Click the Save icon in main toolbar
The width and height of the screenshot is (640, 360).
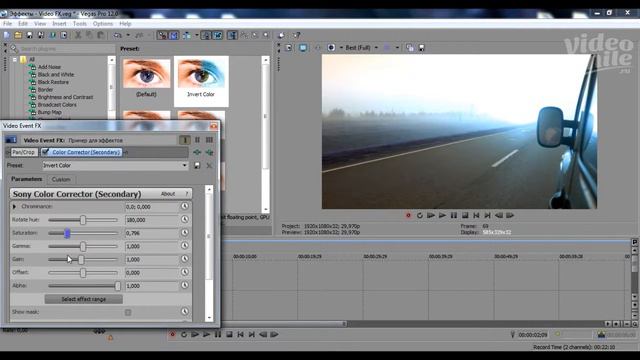29,36
